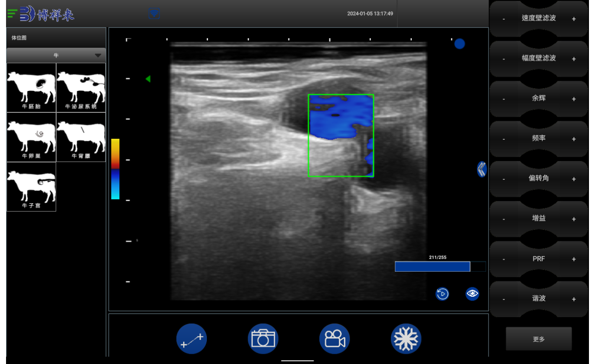Capture a snapshot with the camera icon

(x=263, y=339)
